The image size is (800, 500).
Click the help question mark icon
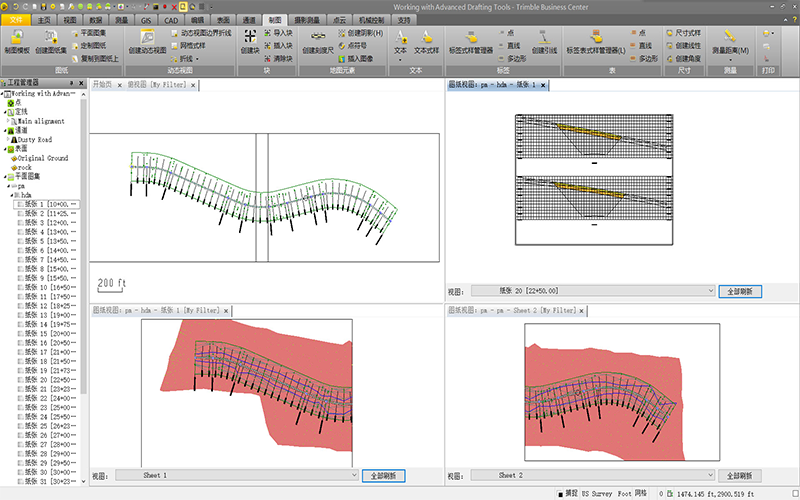tap(795, 20)
